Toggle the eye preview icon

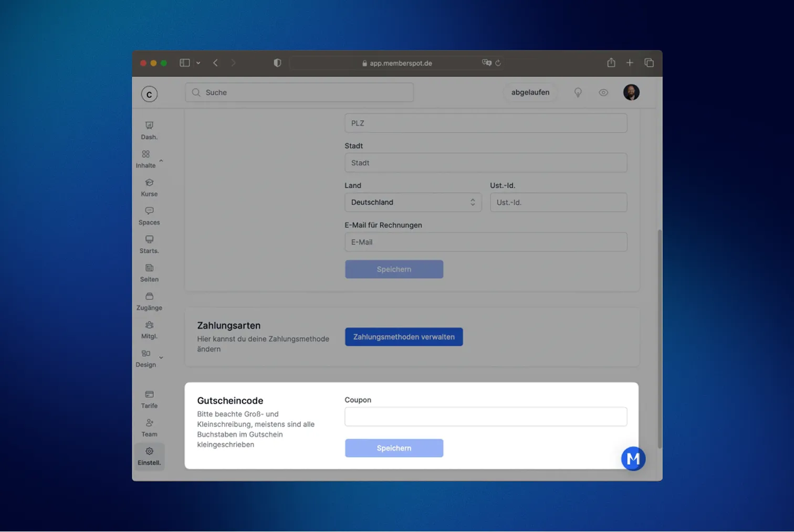pyautogui.click(x=603, y=92)
